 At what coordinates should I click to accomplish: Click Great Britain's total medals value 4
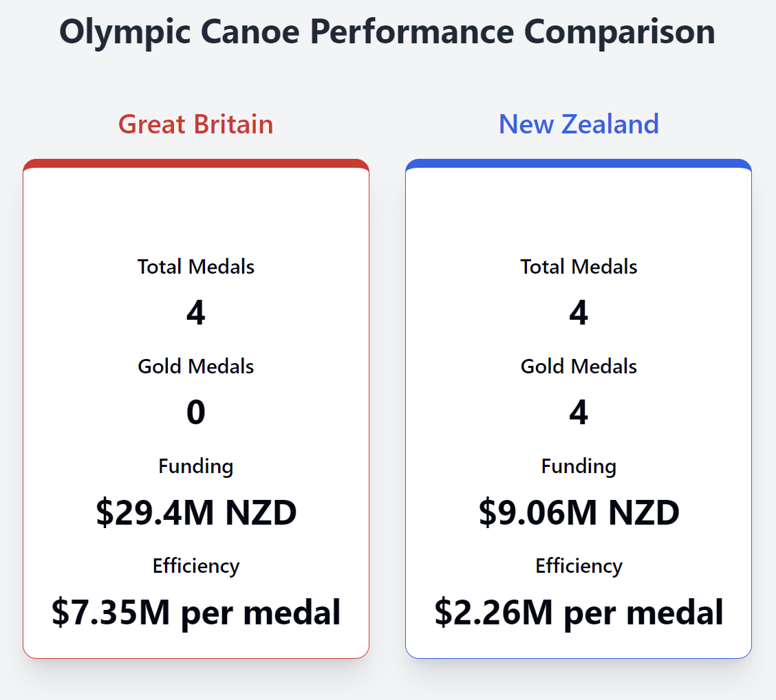tap(195, 314)
